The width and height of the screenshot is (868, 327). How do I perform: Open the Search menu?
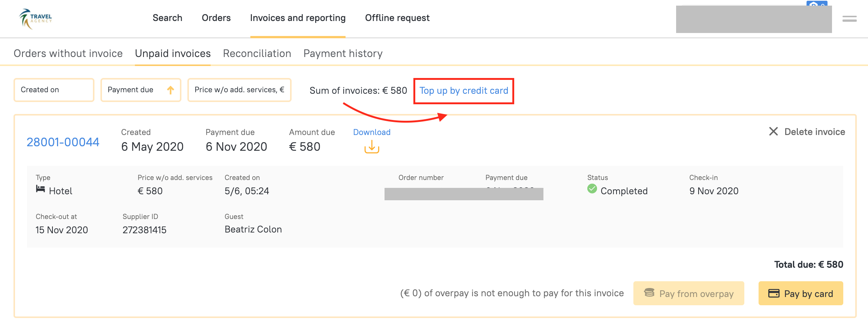[167, 18]
